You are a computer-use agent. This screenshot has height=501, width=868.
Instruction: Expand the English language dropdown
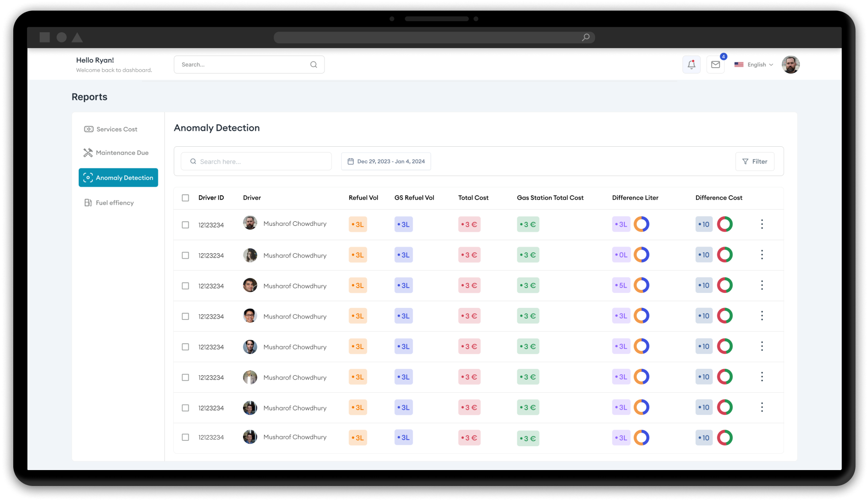coord(754,65)
